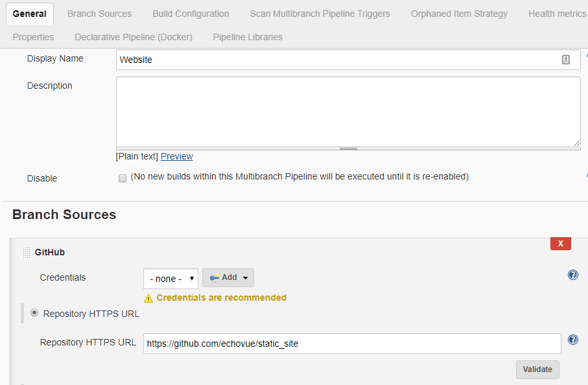The height and width of the screenshot is (385, 588).
Task: Open the Pipeline Libraries tab
Action: click(x=248, y=37)
